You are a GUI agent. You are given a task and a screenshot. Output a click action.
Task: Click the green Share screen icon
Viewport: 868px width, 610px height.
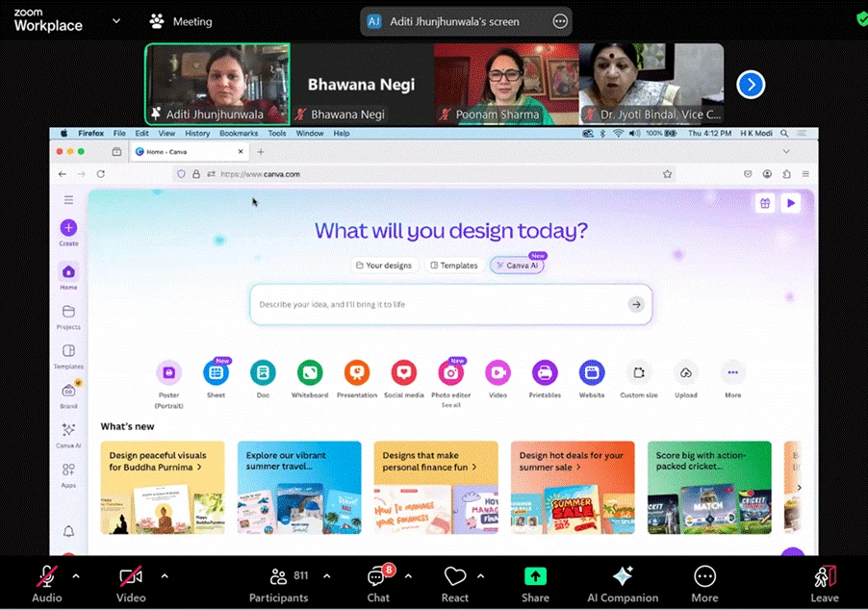coord(535,576)
